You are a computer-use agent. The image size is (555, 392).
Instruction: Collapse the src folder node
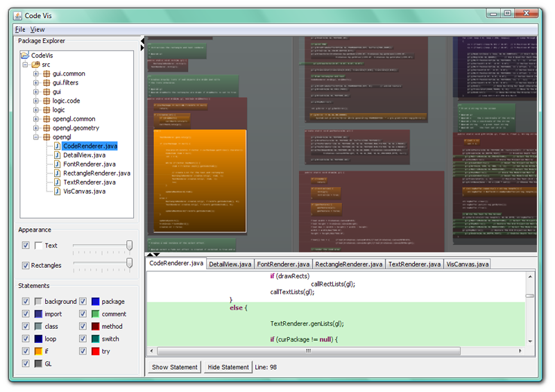pos(25,65)
